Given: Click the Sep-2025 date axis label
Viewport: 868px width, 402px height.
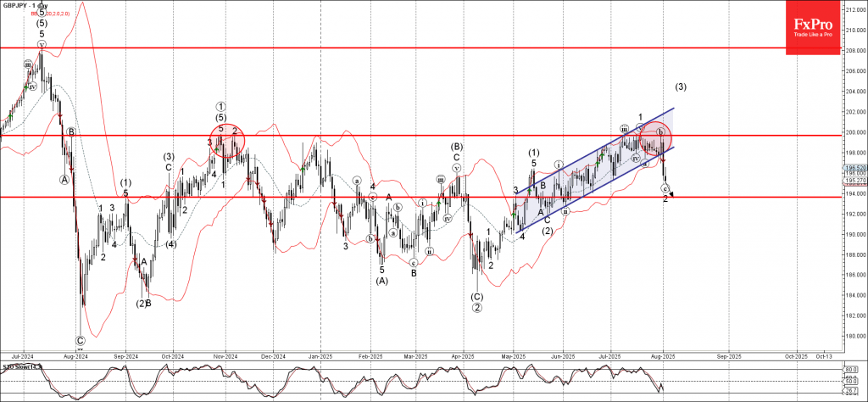Looking at the screenshot, I should point(730,356).
